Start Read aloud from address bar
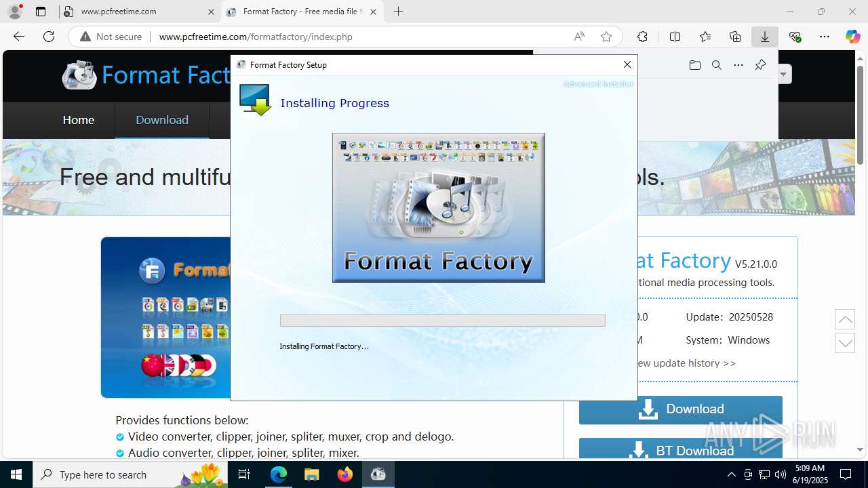This screenshot has height=488, width=868. 579,37
